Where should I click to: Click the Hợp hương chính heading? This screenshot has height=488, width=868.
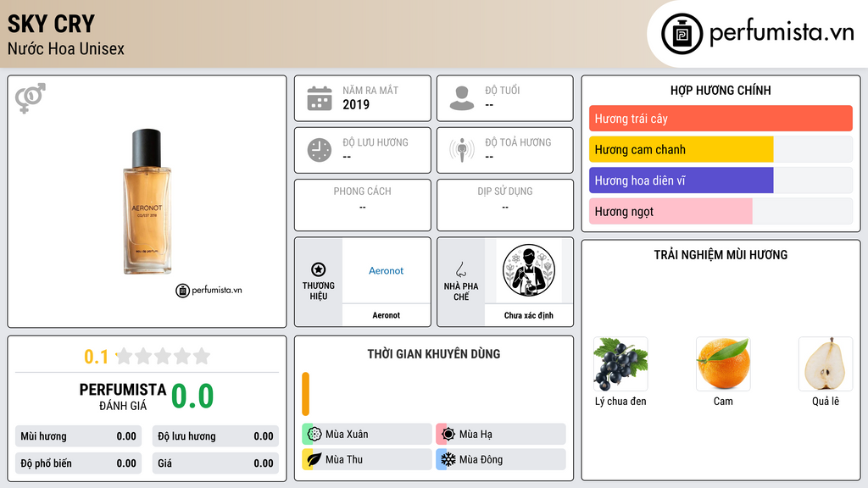click(721, 90)
